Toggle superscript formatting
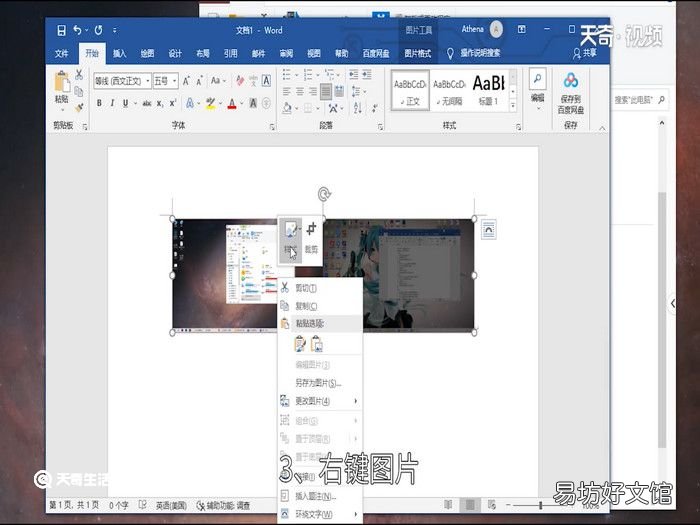This screenshot has height=525, width=700. tap(173, 104)
